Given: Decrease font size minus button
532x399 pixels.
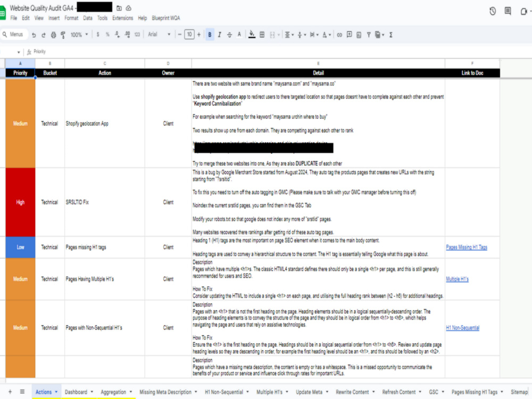Looking at the screenshot, I should click(179, 35).
